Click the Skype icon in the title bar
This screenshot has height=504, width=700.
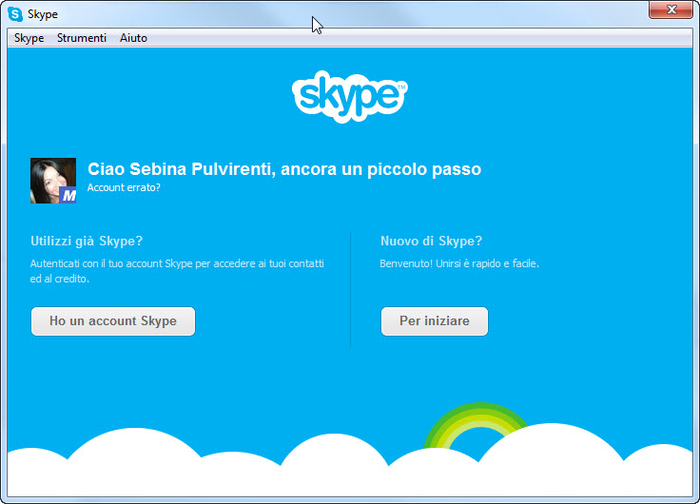tap(15, 13)
